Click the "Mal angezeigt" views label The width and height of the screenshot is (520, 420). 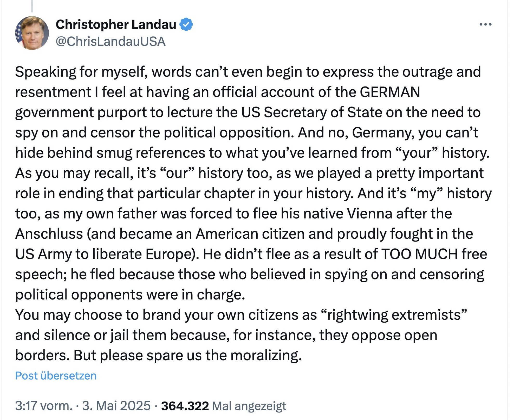249,406
